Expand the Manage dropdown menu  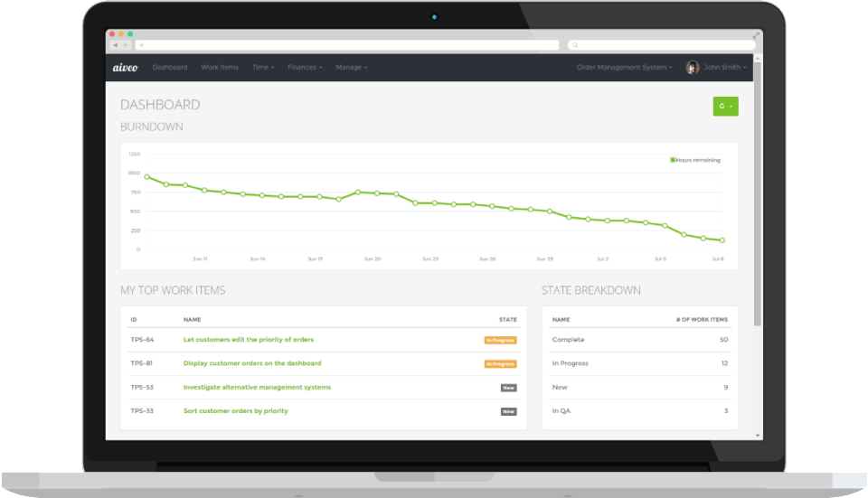tap(351, 68)
